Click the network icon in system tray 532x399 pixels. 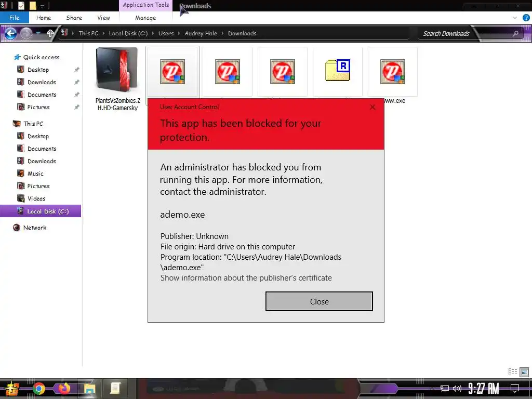coord(445,389)
